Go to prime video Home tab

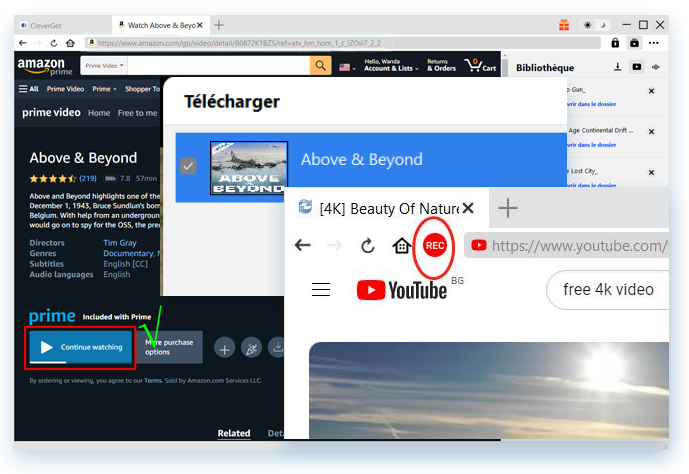click(99, 113)
